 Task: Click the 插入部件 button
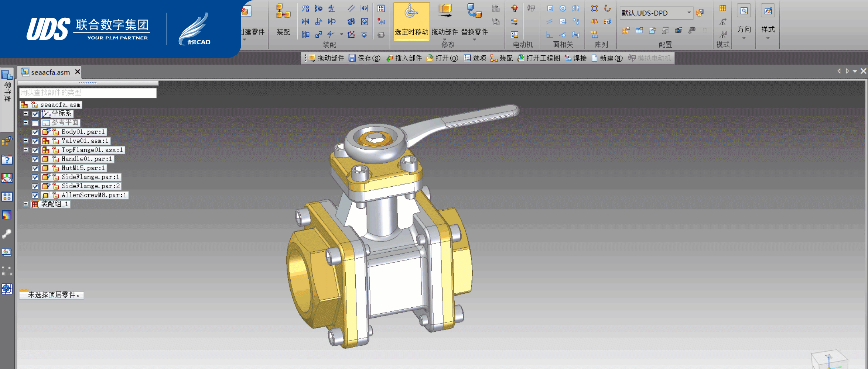click(x=404, y=58)
